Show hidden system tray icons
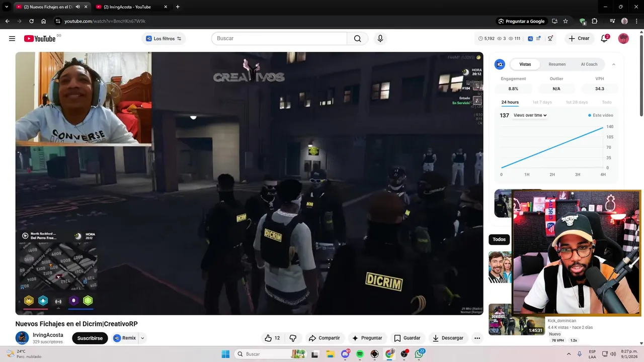This screenshot has width=644, height=362. 569,354
